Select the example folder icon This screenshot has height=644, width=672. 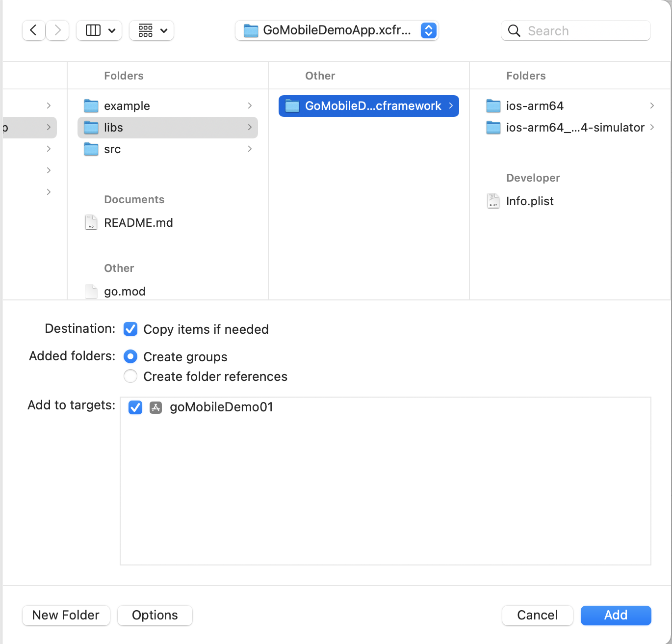91,106
